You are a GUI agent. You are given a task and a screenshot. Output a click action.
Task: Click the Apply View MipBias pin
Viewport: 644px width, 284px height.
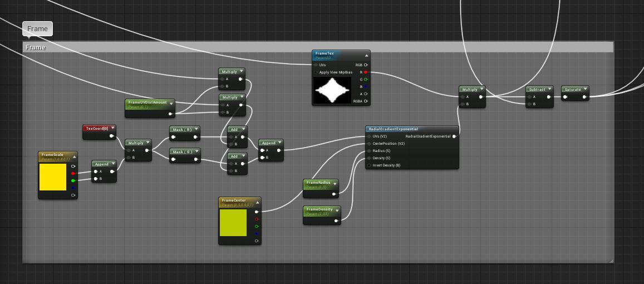click(x=316, y=72)
